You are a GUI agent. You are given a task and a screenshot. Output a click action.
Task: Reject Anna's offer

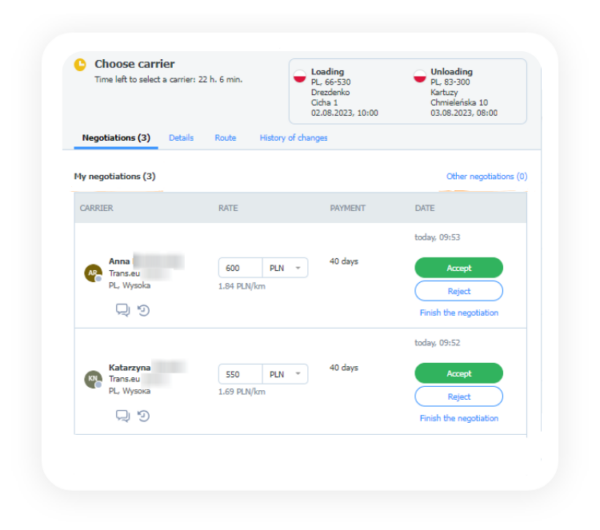[x=459, y=291]
